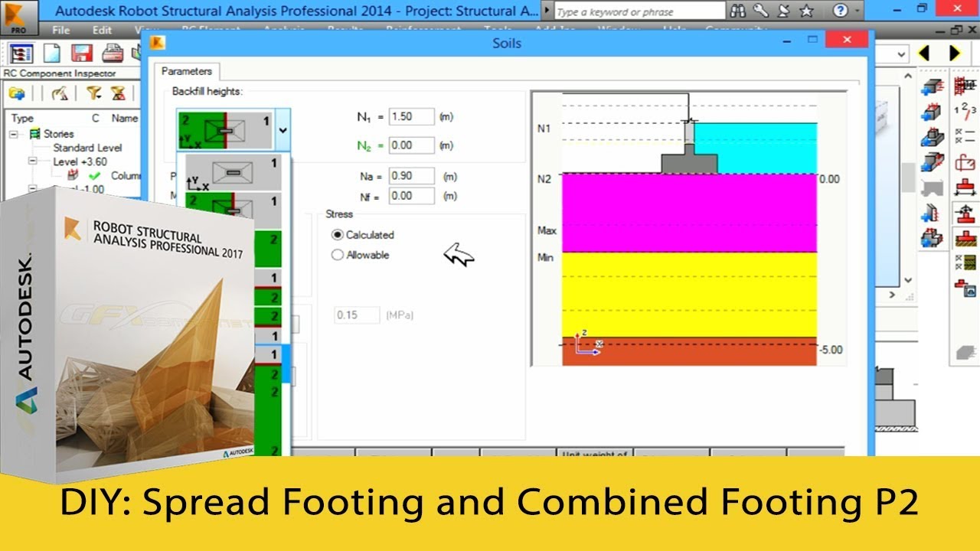Open the Edit menu
The height and width of the screenshot is (551, 980).
click(102, 30)
